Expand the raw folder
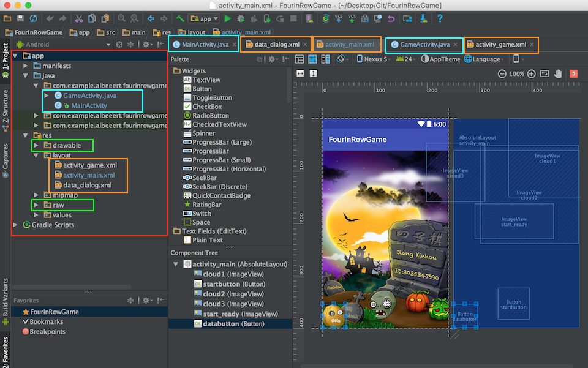This screenshot has height=368, width=588. point(36,205)
